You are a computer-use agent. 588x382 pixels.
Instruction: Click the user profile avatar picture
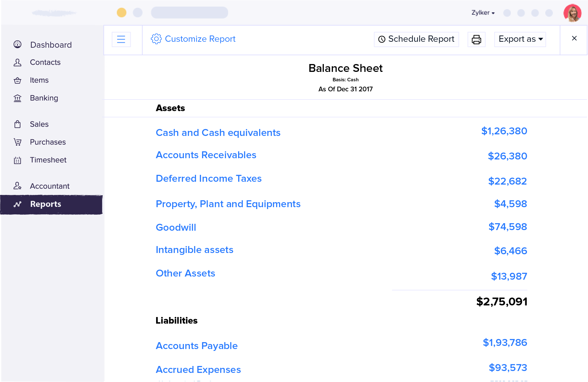pos(572,13)
